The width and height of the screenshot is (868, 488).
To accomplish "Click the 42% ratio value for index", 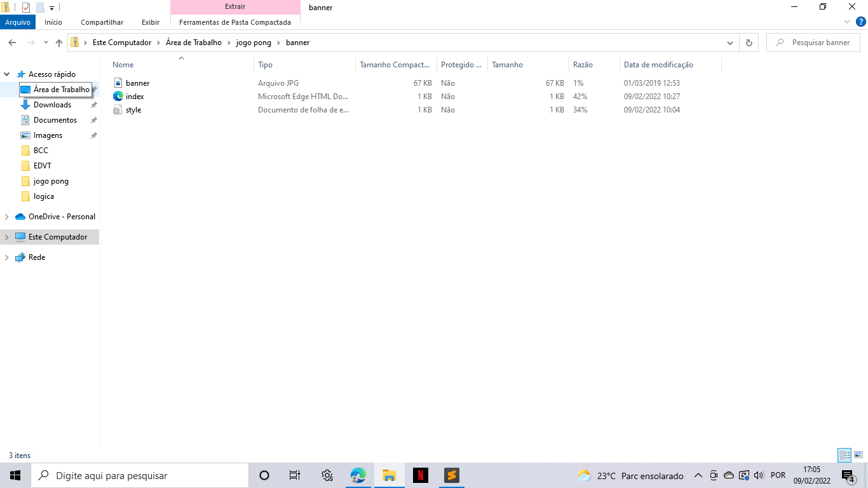I will [x=580, y=97].
